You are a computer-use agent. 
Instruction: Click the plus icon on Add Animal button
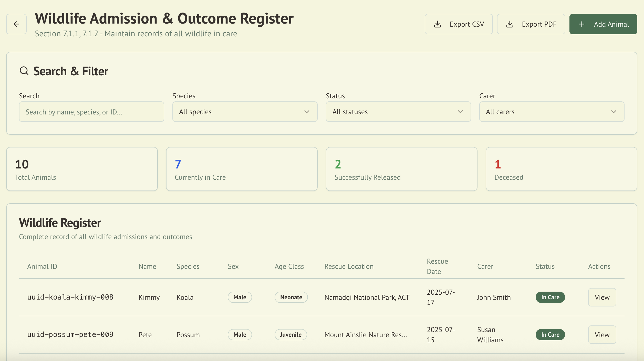pos(581,24)
